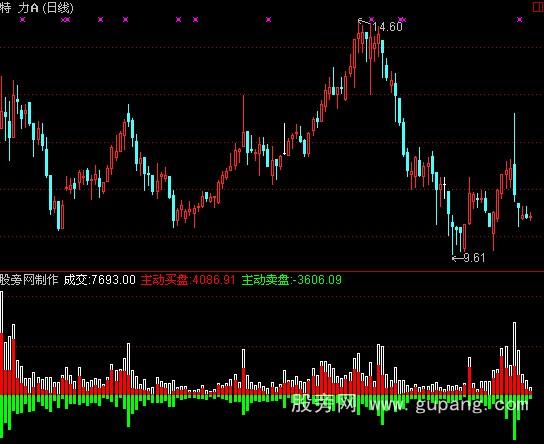544x444 pixels.
Task: Click the leftmost magenta marker at the chart top
Action: (x=23, y=19)
